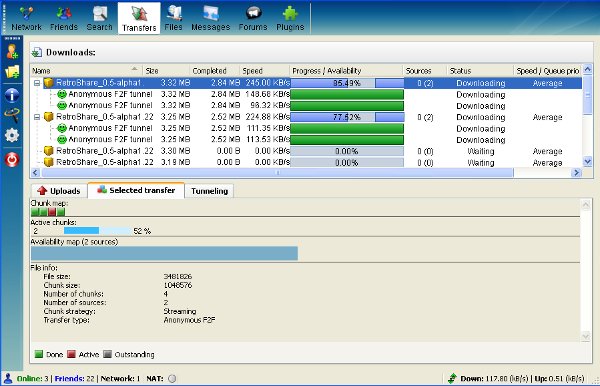Switch to the Uploads tab
Screen dimensions: 600x386
tap(59, 191)
